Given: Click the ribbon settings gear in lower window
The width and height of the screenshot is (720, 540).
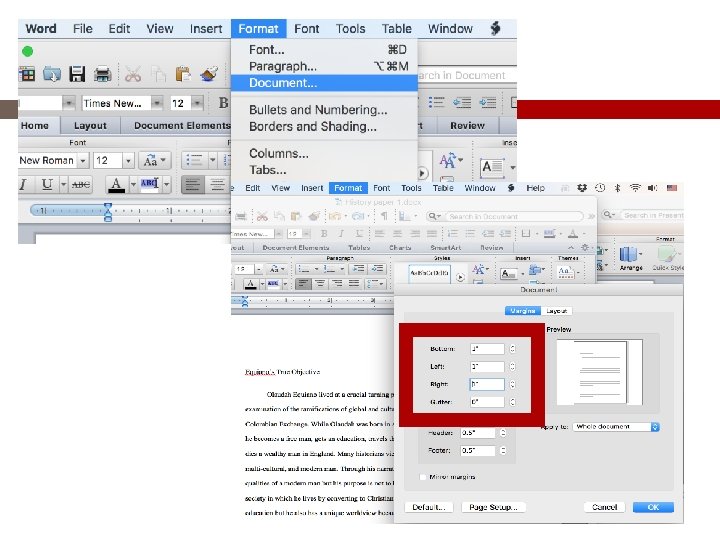Looking at the screenshot, I should 585,248.
